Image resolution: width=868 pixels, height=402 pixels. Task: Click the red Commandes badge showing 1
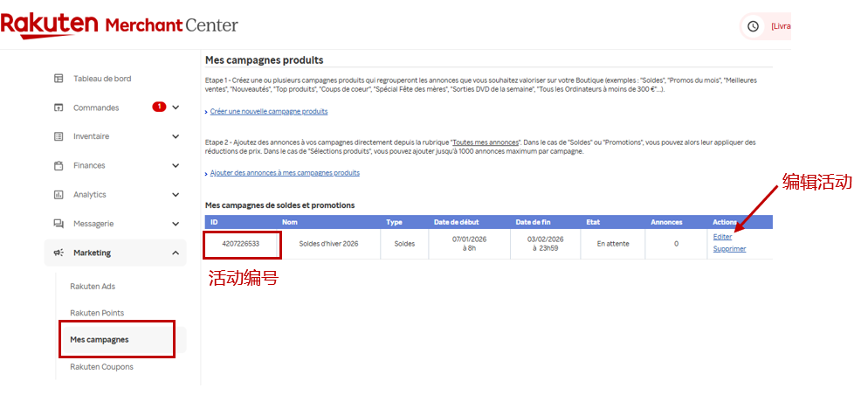click(x=160, y=107)
